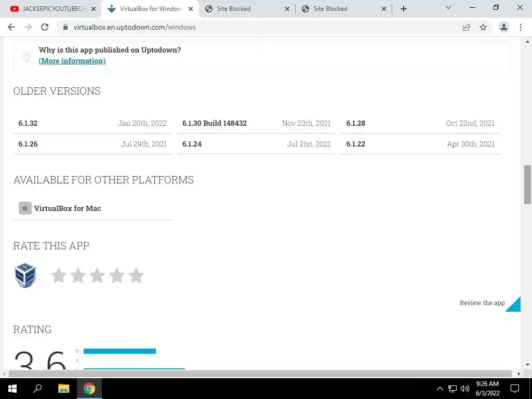The width and height of the screenshot is (532, 399).
Task: Click the lightbulb icon beside Uptodown question
Action: tap(26, 56)
